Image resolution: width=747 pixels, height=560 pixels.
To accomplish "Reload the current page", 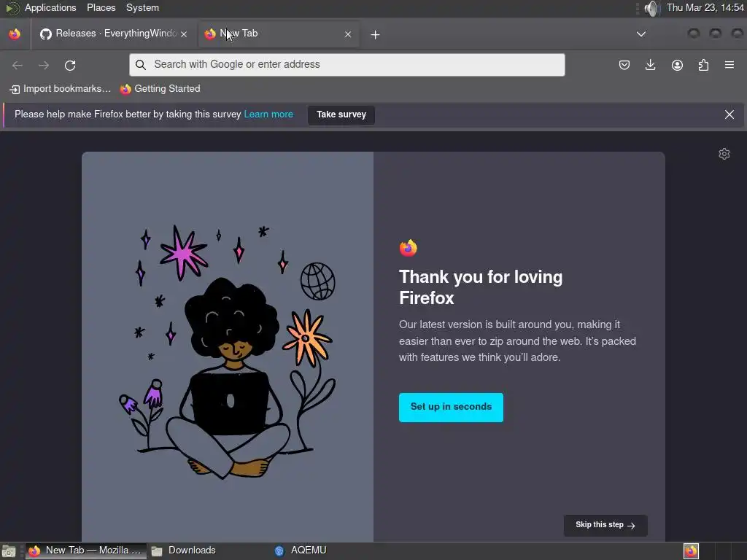I will [70, 65].
